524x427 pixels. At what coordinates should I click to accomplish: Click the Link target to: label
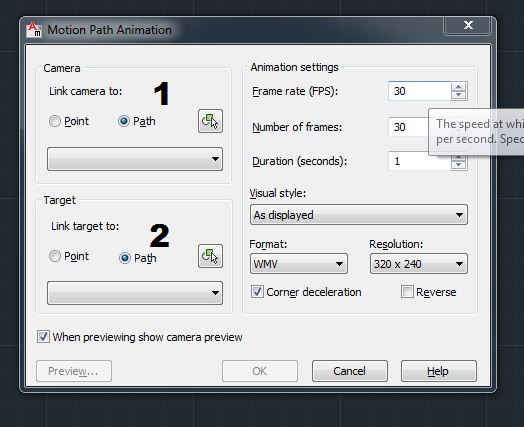tap(85, 226)
